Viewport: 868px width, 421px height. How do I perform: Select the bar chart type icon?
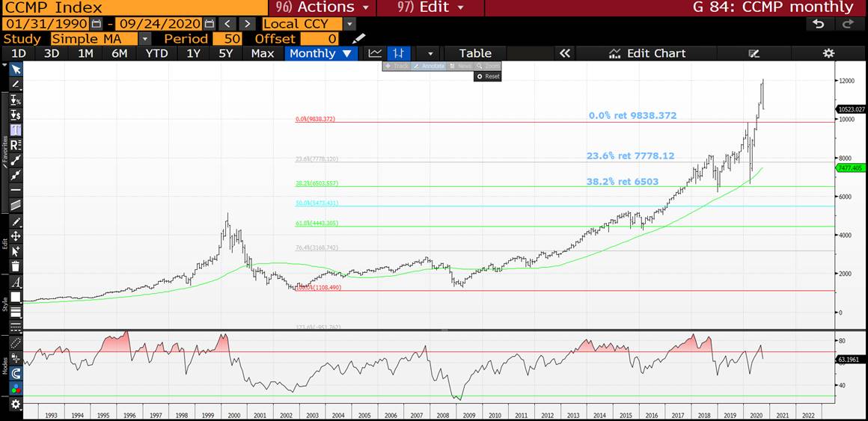click(398, 53)
